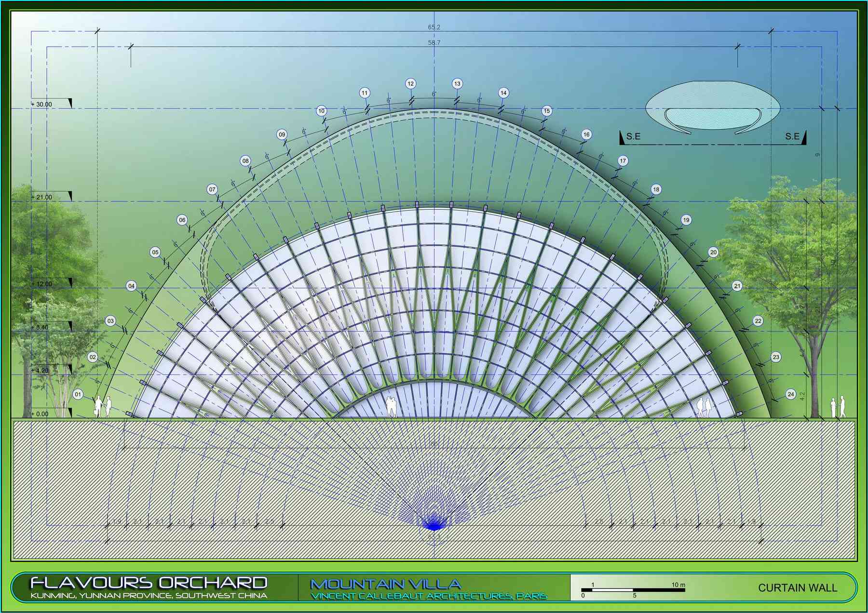The image size is (868, 613).
Task: Click grid bubble number 24
Action: [791, 394]
